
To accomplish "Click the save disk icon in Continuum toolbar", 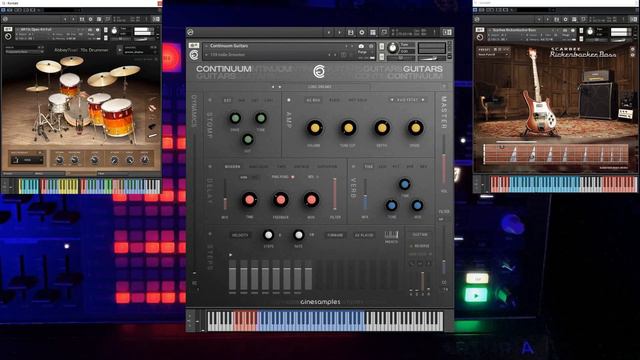I will pos(350,32).
